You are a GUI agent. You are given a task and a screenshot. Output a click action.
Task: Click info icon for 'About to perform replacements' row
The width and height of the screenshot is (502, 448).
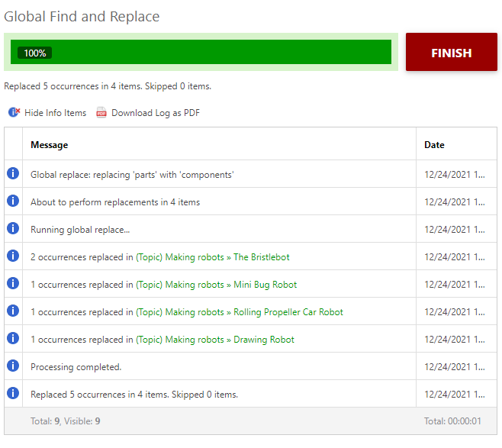pyautogui.click(x=13, y=201)
